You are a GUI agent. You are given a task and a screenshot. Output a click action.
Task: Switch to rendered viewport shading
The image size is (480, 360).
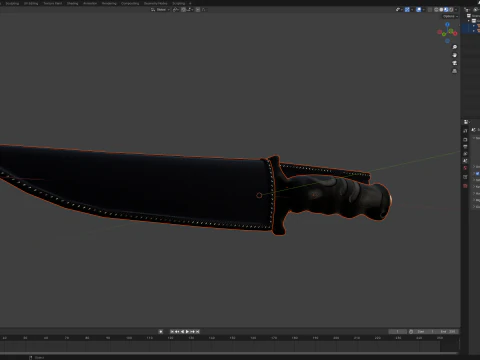point(451,10)
